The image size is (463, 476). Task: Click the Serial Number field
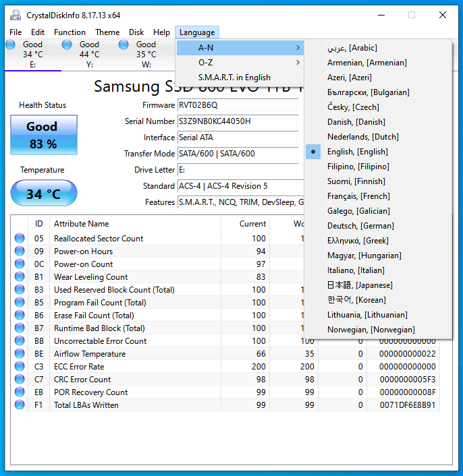238,121
